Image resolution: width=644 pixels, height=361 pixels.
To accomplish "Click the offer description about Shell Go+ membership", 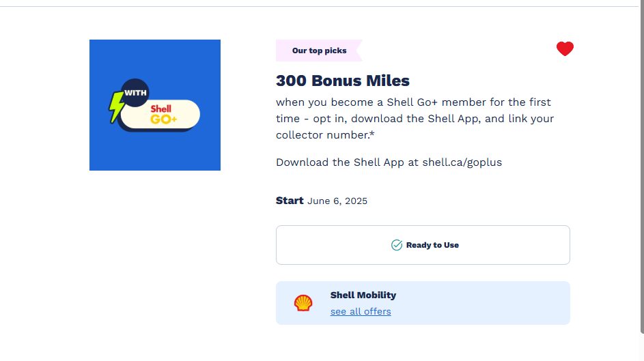I will (415, 119).
